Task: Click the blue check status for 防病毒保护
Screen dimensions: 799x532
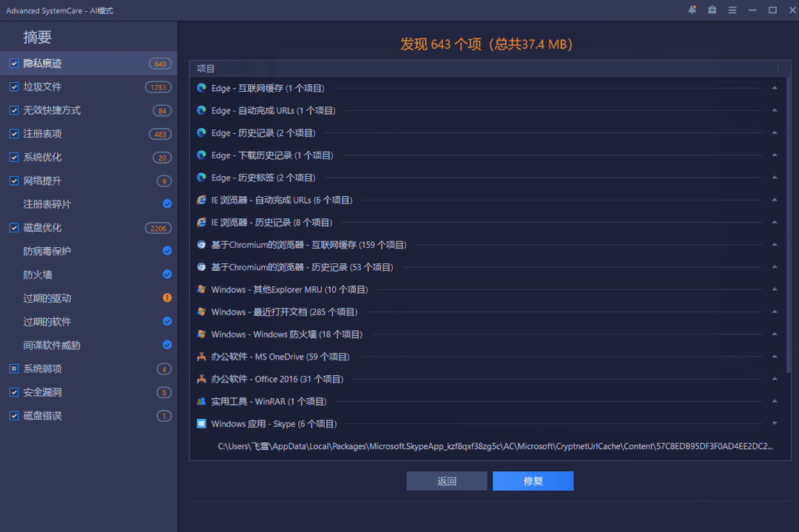Action: (x=167, y=251)
